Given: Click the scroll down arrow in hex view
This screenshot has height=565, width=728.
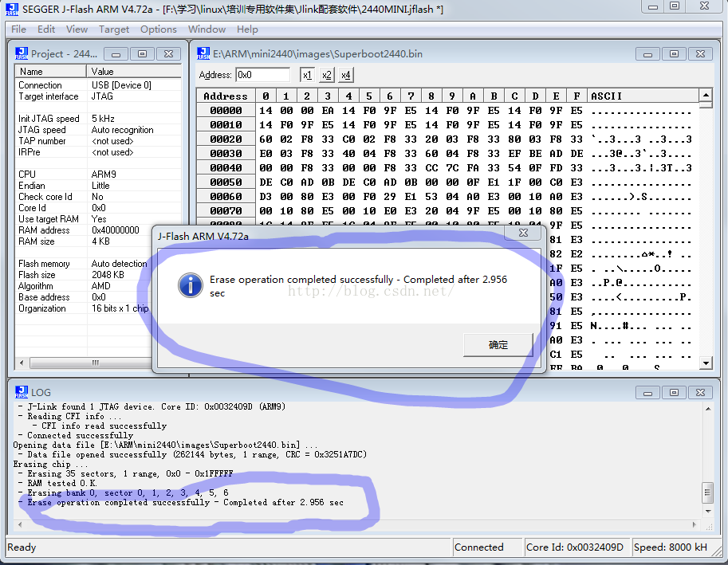Looking at the screenshot, I should pyautogui.click(x=706, y=363).
